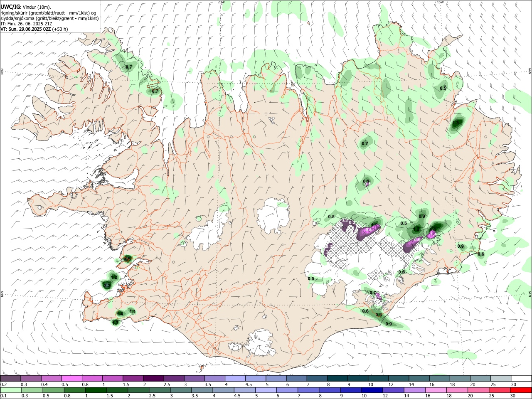Pick the bright pink 0.5 swatch in upper row

(x=71, y=378)
